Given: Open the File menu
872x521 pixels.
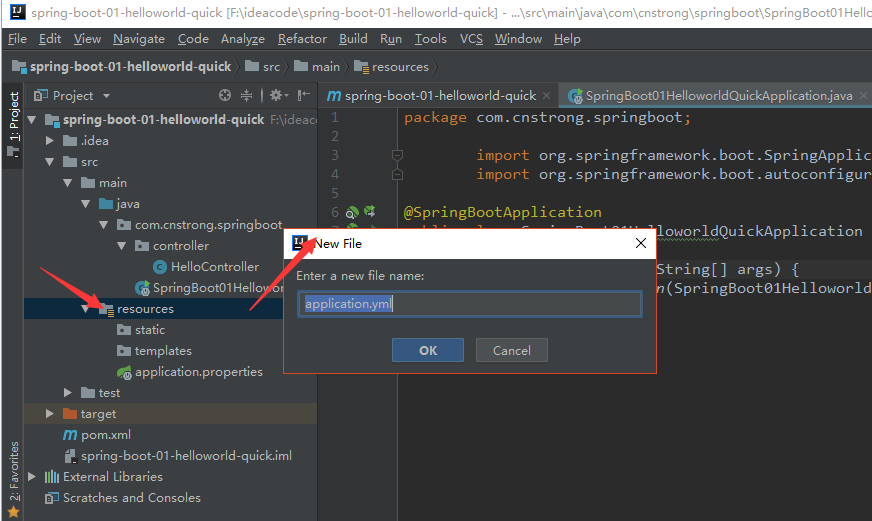Looking at the screenshot, I should 17,39.
